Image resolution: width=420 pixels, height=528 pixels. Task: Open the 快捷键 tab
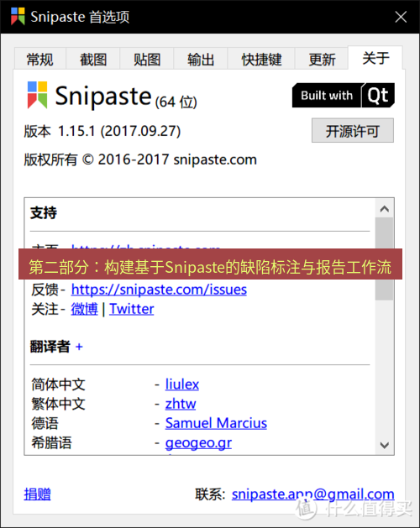261,60
